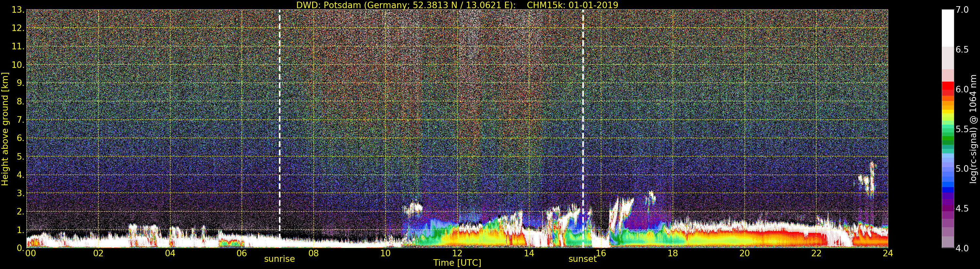Click the 13 km tick on the height axis

tap(17, 10)
